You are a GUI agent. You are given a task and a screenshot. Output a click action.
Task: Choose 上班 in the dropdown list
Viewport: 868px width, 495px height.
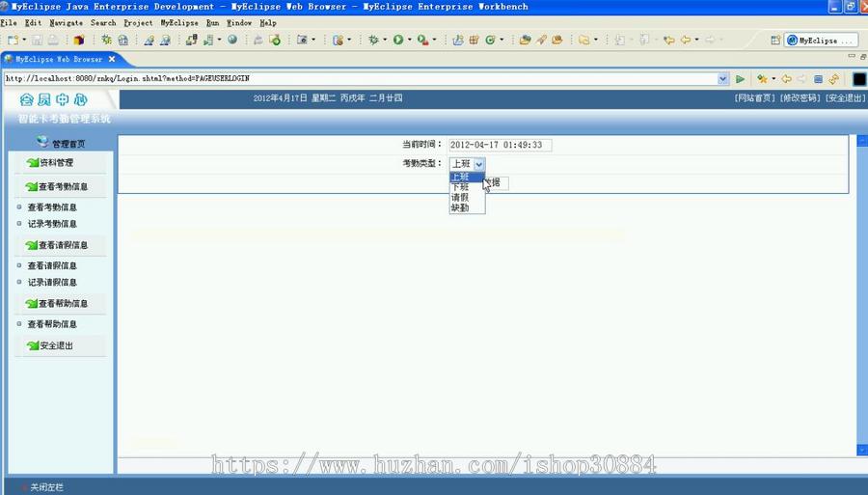coord(467,178)
